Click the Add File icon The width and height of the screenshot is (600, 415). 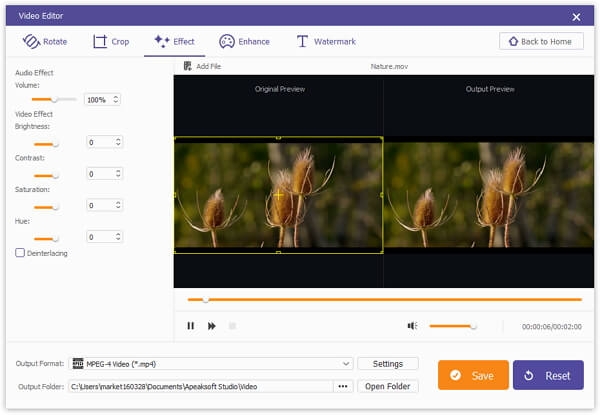[188, 66]
